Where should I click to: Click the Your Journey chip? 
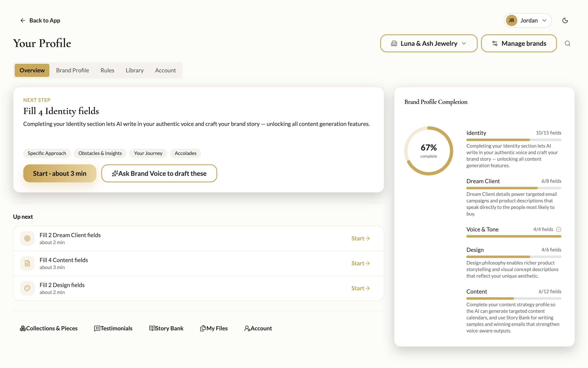(x=148, y=153)
